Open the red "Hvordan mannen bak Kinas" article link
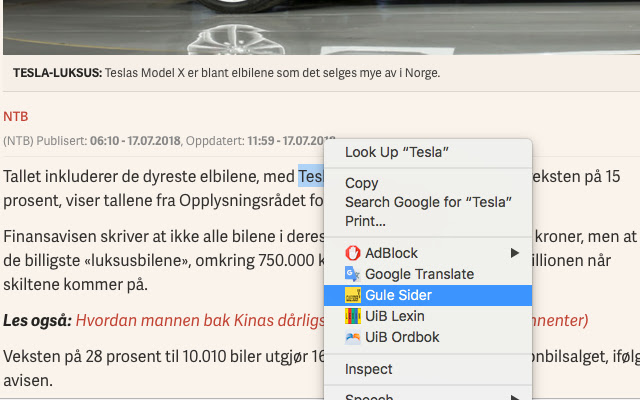This screenshot has width=640, height=400. click(x=200, y=320)
